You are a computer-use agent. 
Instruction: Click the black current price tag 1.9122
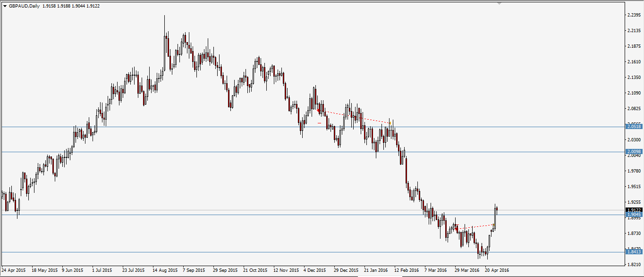634,210
